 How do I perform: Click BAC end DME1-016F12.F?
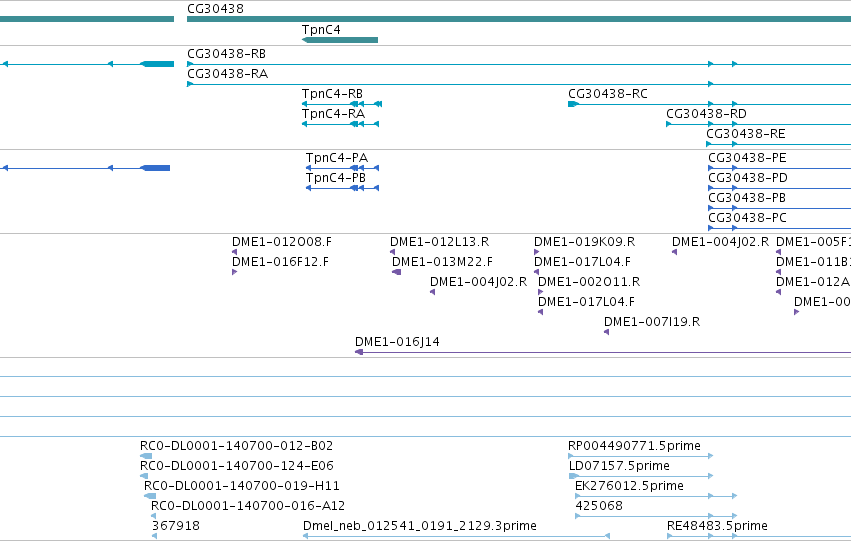[x=234, y=272]
